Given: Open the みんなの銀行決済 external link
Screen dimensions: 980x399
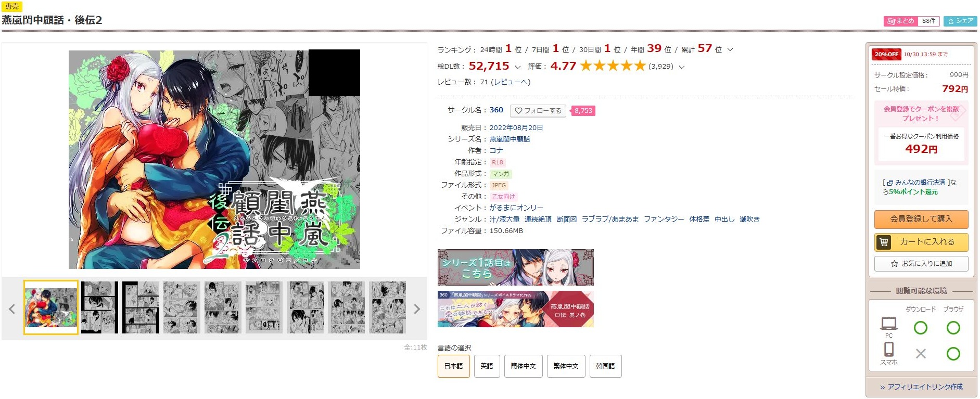Looking at the screenshot, I should (920, 183).
